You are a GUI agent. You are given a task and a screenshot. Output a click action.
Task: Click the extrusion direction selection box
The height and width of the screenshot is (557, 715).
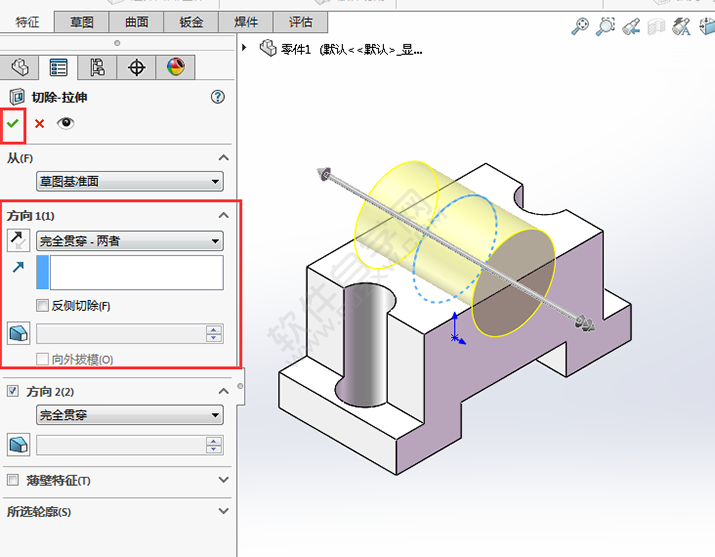point(130,272)
